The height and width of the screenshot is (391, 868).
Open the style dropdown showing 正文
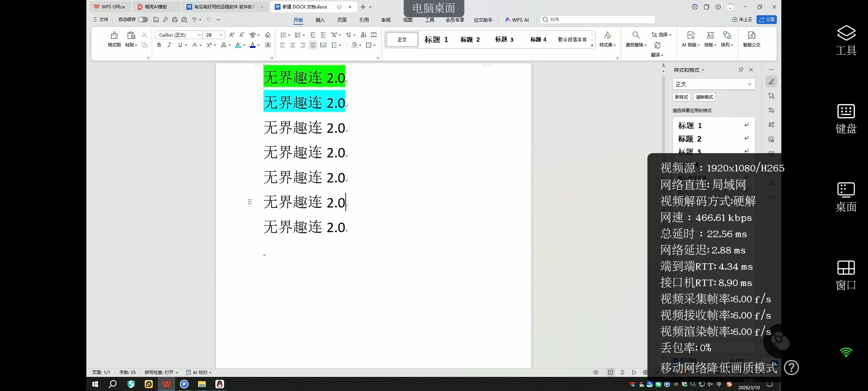(x=713, y=84)
